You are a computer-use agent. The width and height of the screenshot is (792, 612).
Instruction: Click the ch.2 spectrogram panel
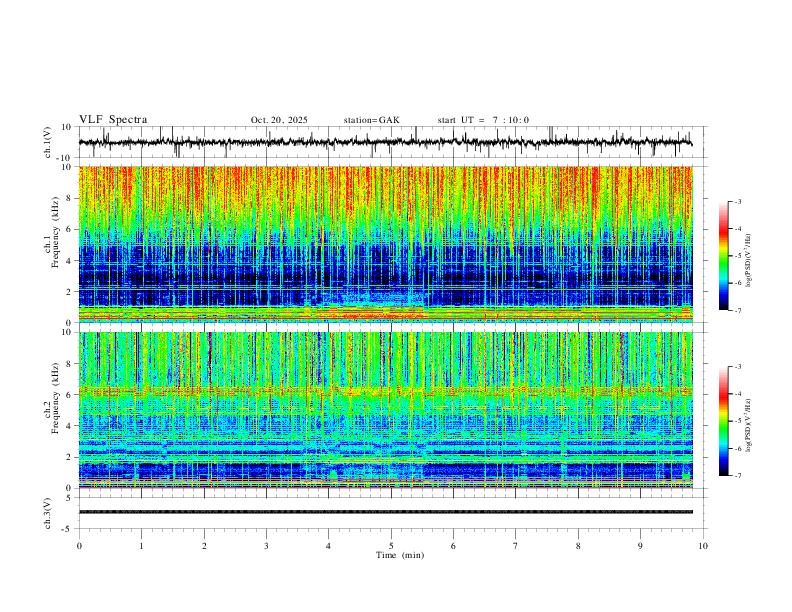385,410
